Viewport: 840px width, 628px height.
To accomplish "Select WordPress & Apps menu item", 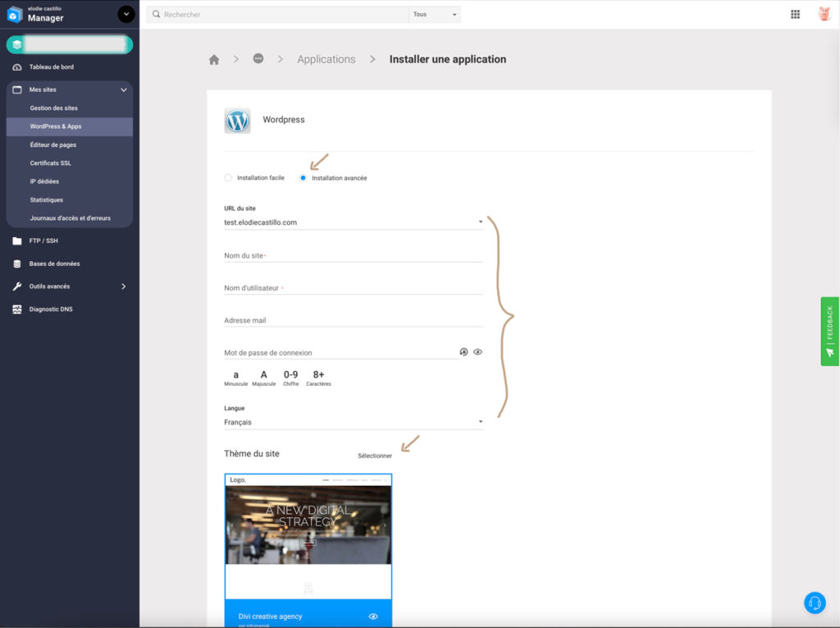I will pyautogui.click(x=70, y=126).
